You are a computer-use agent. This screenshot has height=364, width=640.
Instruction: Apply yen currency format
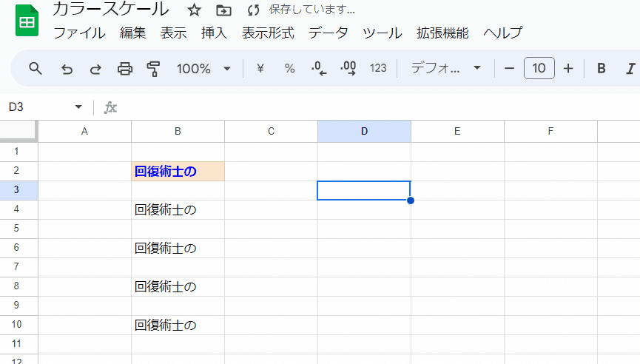coord(260,68)
